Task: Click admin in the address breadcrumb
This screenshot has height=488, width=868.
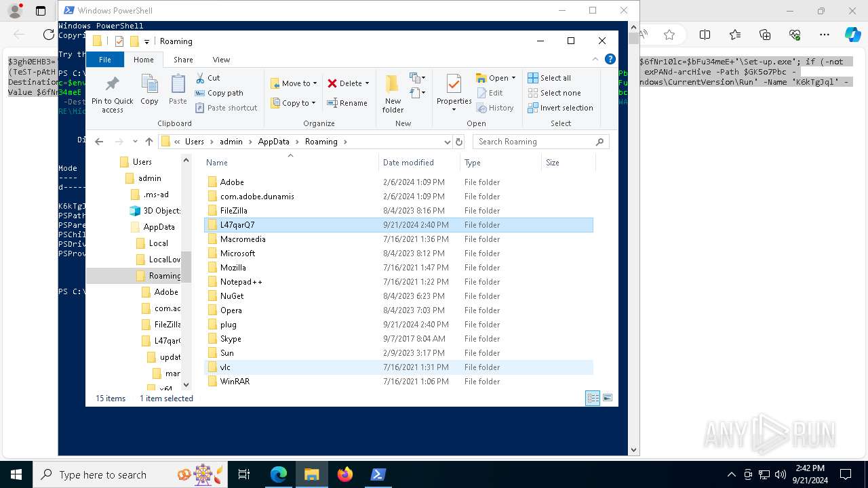Action: (x=231, y=142)
